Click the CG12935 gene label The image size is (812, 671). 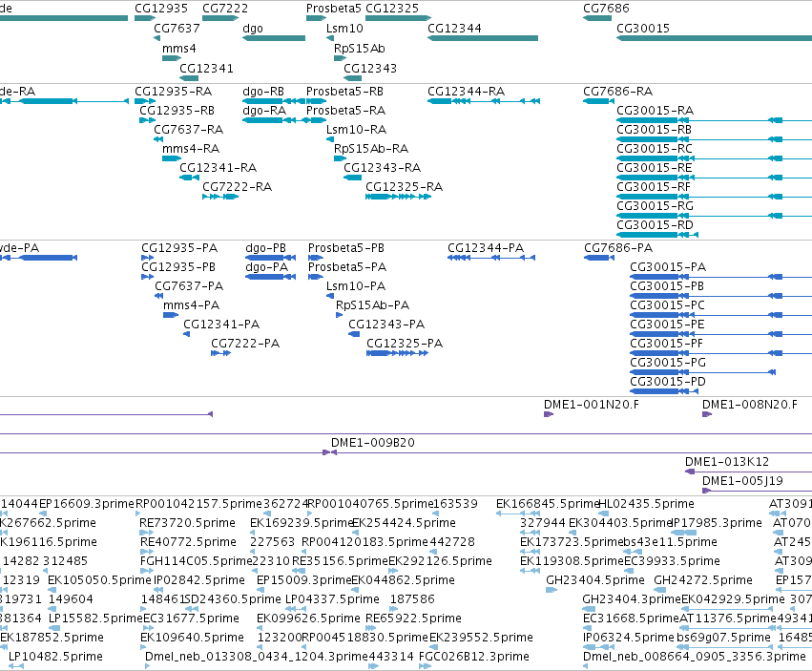click(161, 9)
